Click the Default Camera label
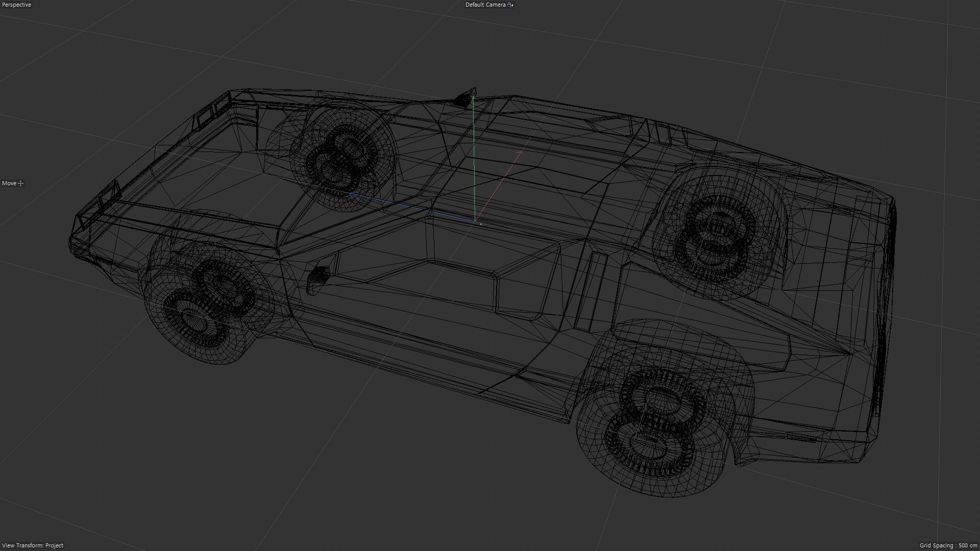 pos(485,5)
